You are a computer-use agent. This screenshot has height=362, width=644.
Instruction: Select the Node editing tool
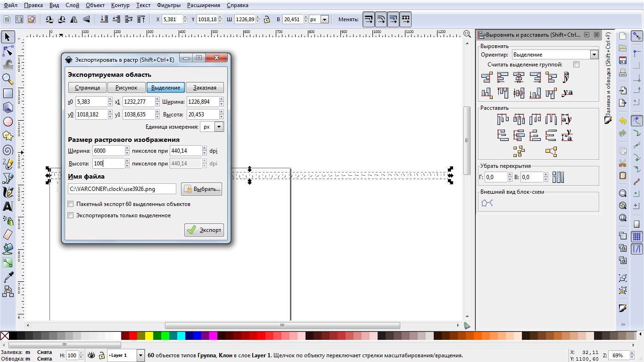8,50
